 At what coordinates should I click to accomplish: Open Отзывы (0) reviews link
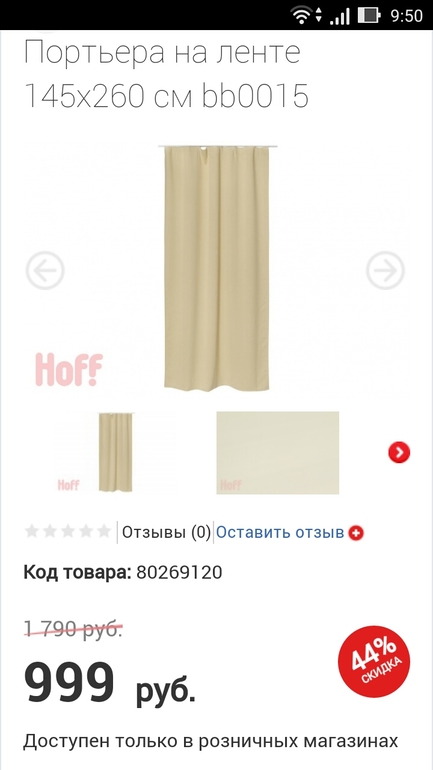click(x=166, y=532)
